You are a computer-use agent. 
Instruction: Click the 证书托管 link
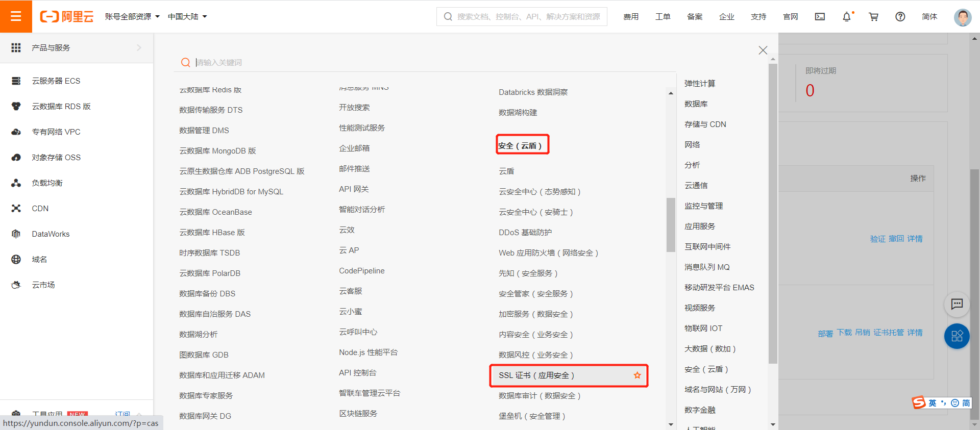pyautogui.click(x=889, y=333)
